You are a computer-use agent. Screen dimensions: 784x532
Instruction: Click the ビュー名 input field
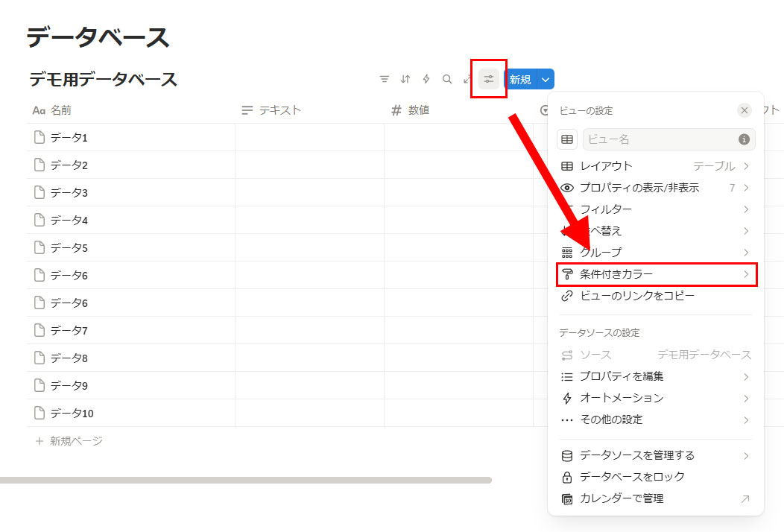point(660,139)
